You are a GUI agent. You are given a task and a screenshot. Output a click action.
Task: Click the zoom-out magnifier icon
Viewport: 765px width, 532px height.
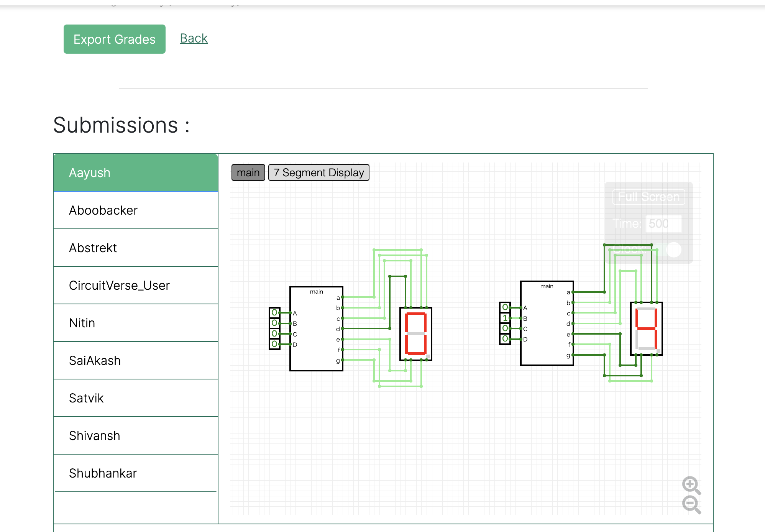point(691,505)
